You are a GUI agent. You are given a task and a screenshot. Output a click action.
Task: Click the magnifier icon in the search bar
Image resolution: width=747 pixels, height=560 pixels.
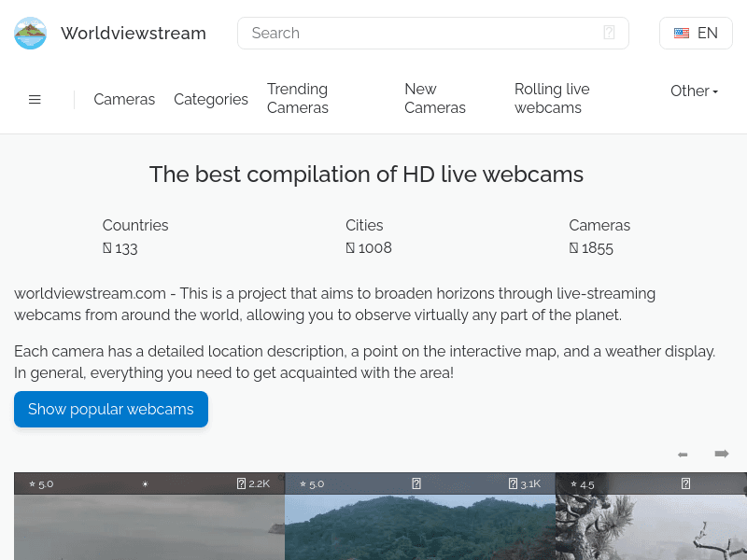tap(610, 33)
